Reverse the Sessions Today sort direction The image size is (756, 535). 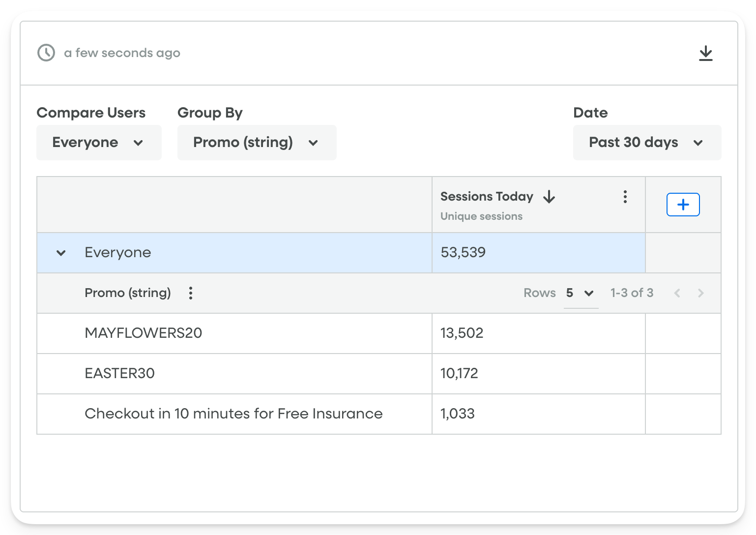(x=550, y=196)
